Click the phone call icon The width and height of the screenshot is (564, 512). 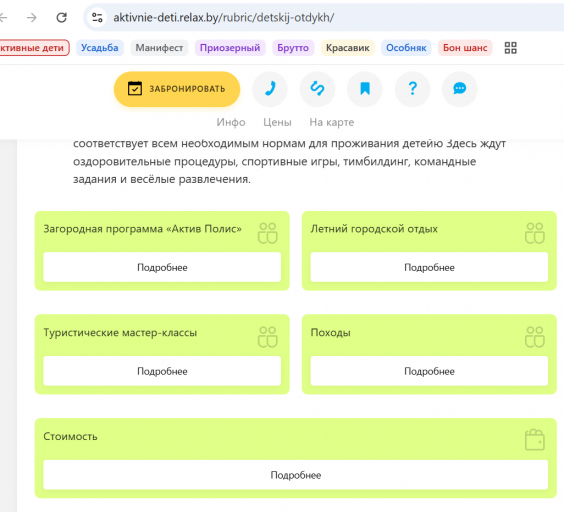(270, 89)
